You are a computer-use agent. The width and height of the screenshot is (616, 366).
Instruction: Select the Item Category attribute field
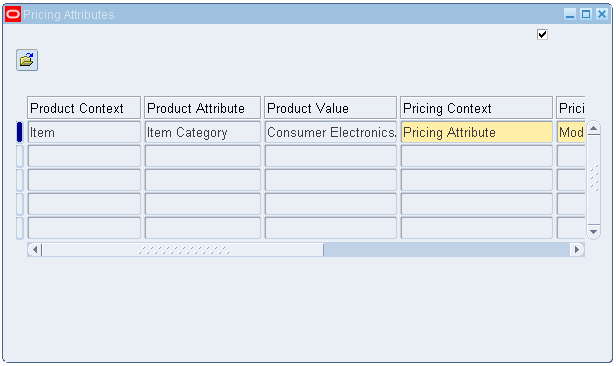tap(202, 132)
